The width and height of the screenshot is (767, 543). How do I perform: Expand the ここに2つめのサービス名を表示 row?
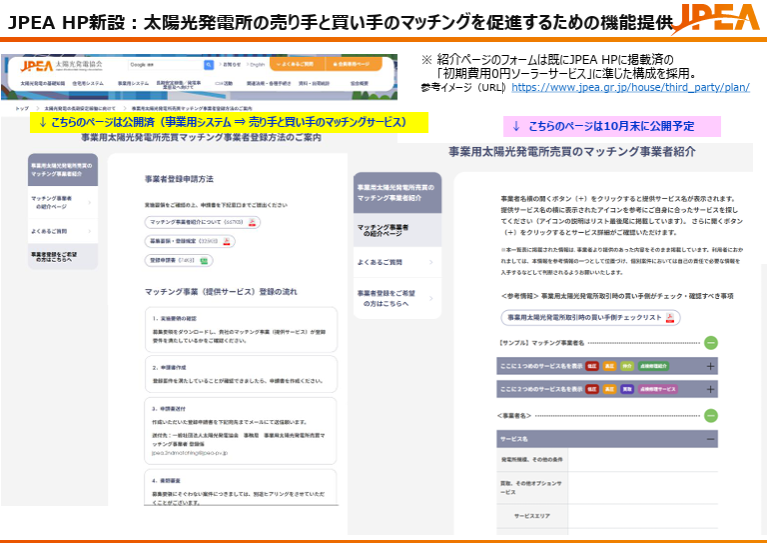[711, 388]
